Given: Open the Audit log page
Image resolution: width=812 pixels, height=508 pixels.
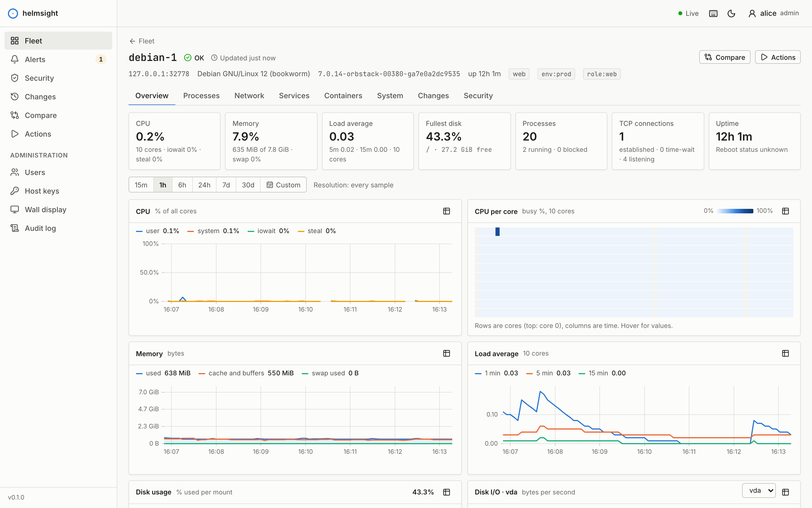Looking at the screenshot, I should (58, 228).
